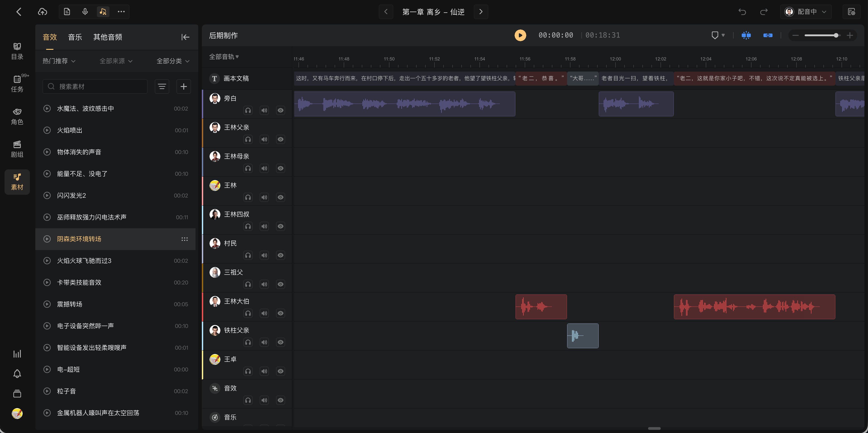Go back with the top-left arrow

click(19, 12)
